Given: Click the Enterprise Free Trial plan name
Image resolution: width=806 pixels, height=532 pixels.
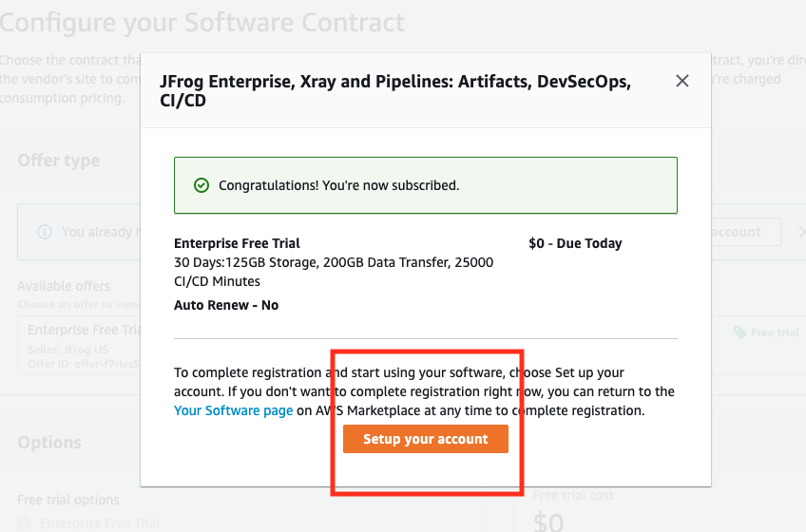Looking at the screenshot, I should pos(237,243).
